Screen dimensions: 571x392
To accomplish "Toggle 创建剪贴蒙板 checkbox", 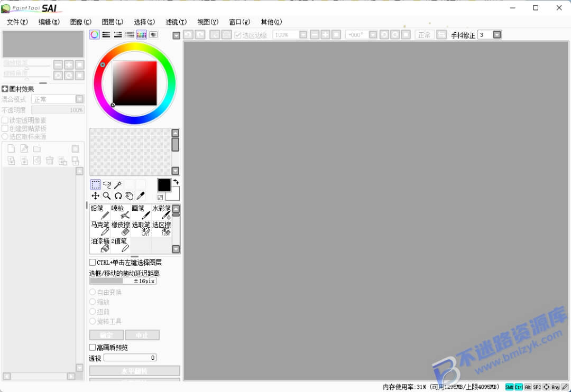I will [x=5, y=128].
